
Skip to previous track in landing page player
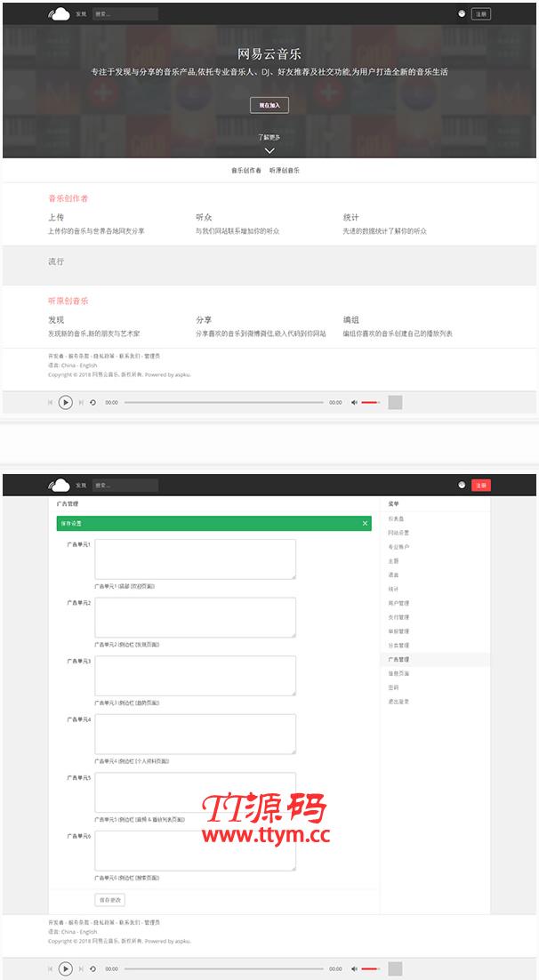pyautogui.click(x=51, y=403)
